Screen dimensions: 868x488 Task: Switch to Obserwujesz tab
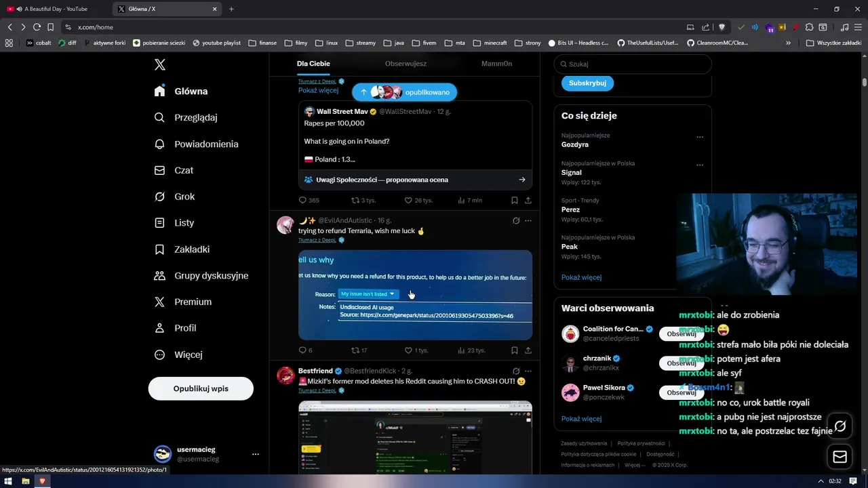406,64
